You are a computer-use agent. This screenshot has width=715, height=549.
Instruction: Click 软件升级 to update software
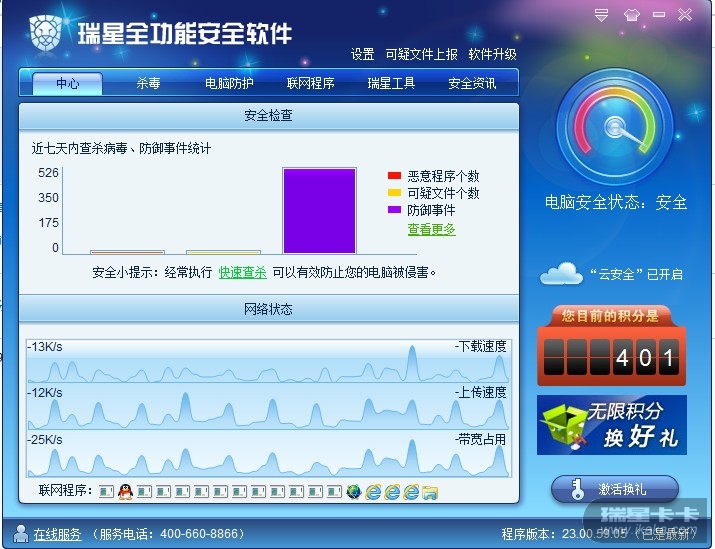492,54
